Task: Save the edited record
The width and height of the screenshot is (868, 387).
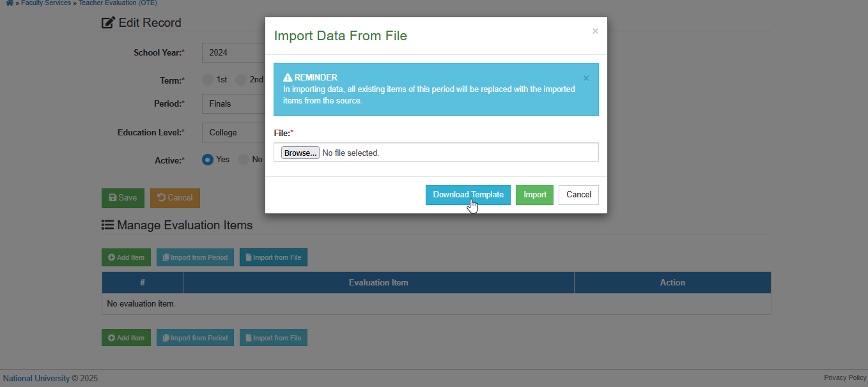Action: coord(123,198)
